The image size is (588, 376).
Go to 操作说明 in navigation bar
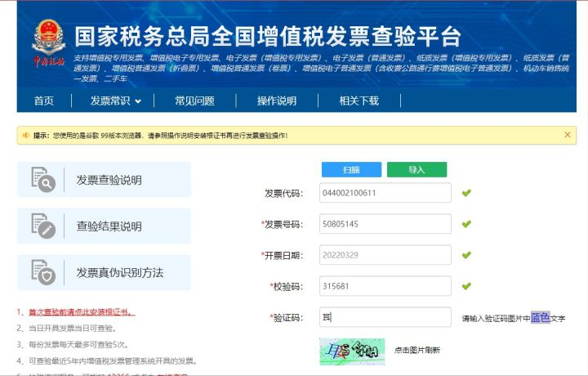point(277,101)
